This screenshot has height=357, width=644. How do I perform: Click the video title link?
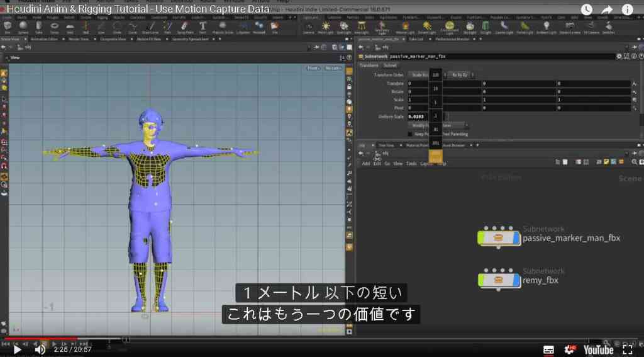pyautogui.click(x=138, y=9)
